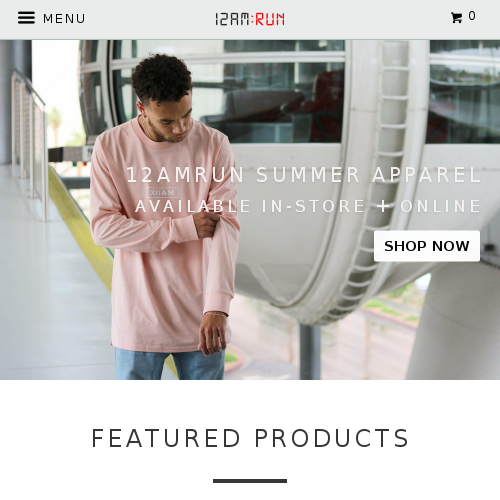
Task: Click the SHOP NOW button
Action: [x=427, y=246]
